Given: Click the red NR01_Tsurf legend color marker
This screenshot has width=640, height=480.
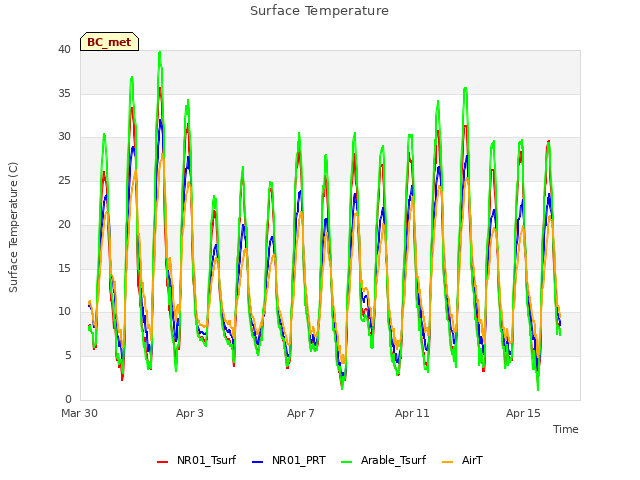Looking at the screenshot, I should pos(162,462).
